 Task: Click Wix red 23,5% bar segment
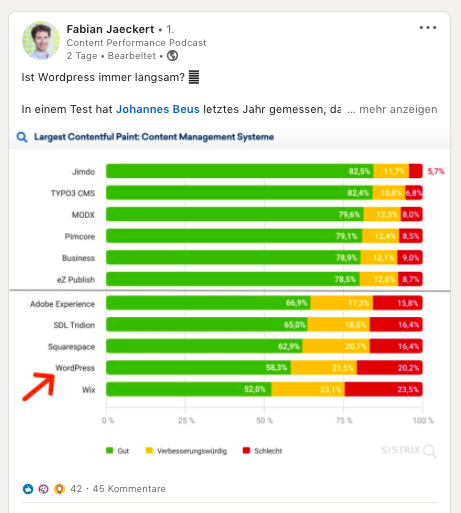tap(383, 389)
